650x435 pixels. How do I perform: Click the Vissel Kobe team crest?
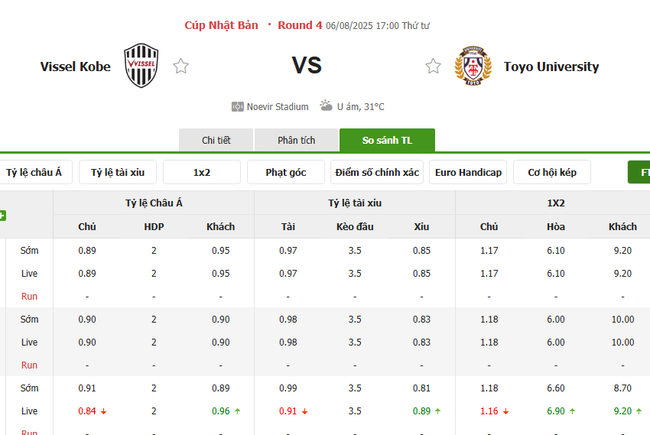point(140,67)
